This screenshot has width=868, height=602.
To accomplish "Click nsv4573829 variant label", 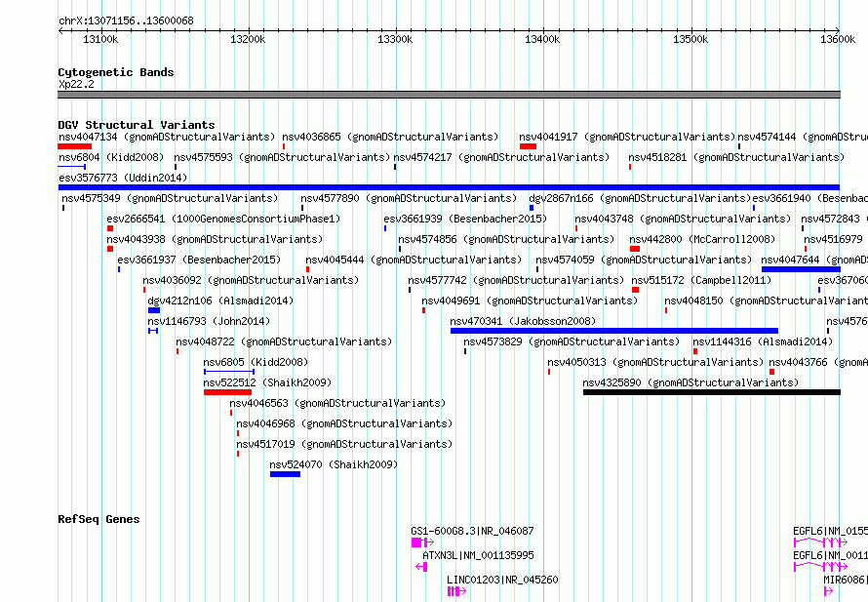I will 572,341.
